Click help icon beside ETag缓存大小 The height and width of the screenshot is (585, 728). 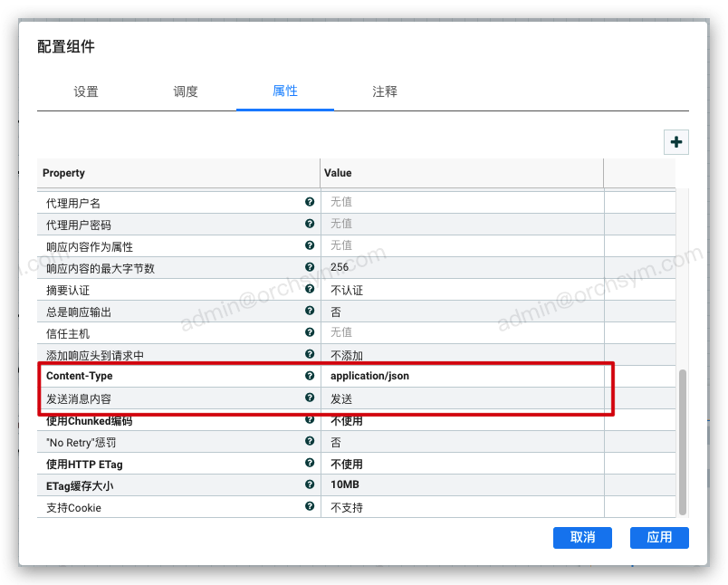pyautogui.click(x=310, y=484)
